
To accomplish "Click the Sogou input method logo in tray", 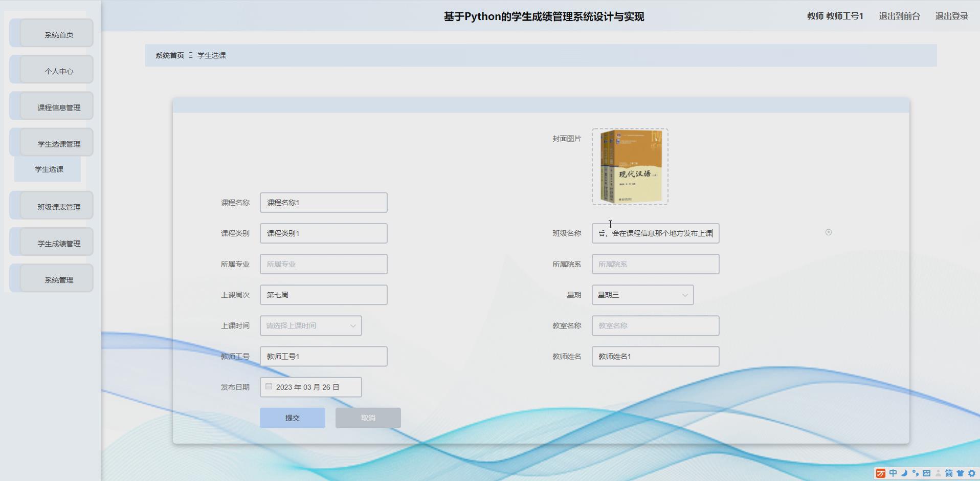I will [x=880, y=474].
